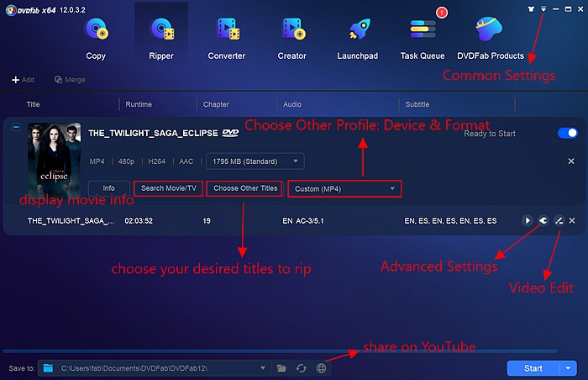The width and height of the screenshot is (588, 380).
Task: Click the DVD badge next to title
Action: click(230, 133)
